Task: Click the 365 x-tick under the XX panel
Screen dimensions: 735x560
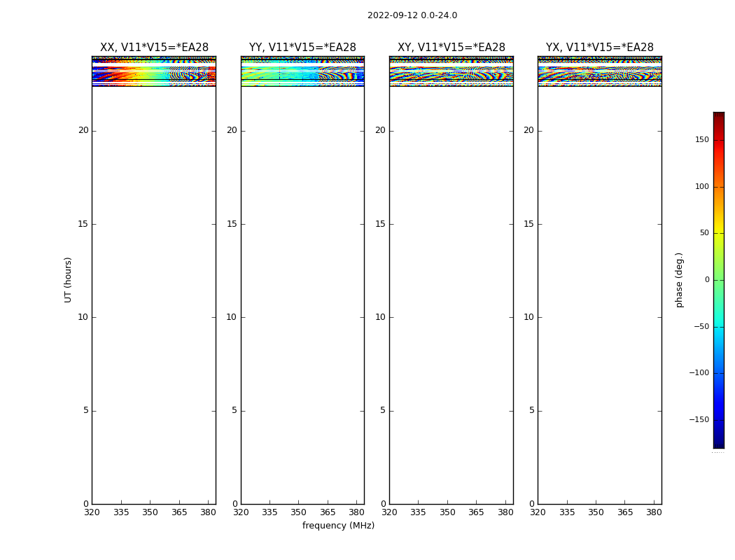Action: click(179, 512)
